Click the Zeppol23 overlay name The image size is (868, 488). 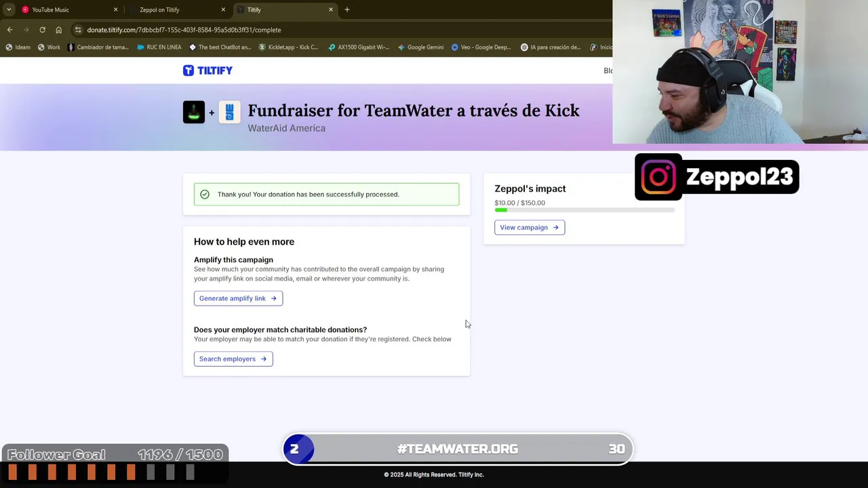click(739, 177)
